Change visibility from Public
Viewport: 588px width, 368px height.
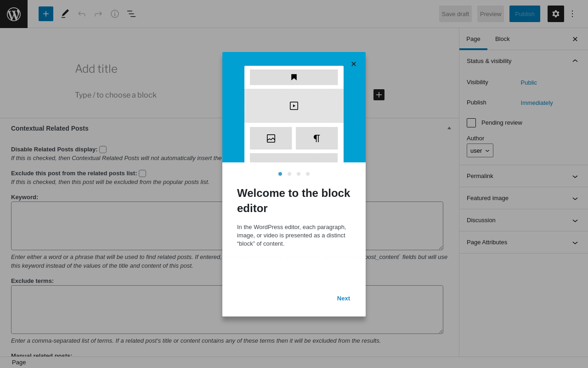point(529,83)
